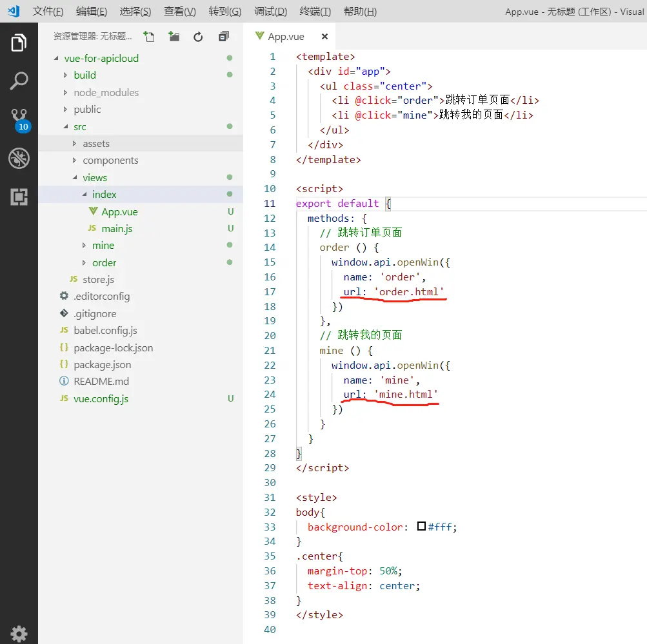Open the 帮助(H) menu
Viewport: 647px width, 644px height.
[x=360, y=11]
